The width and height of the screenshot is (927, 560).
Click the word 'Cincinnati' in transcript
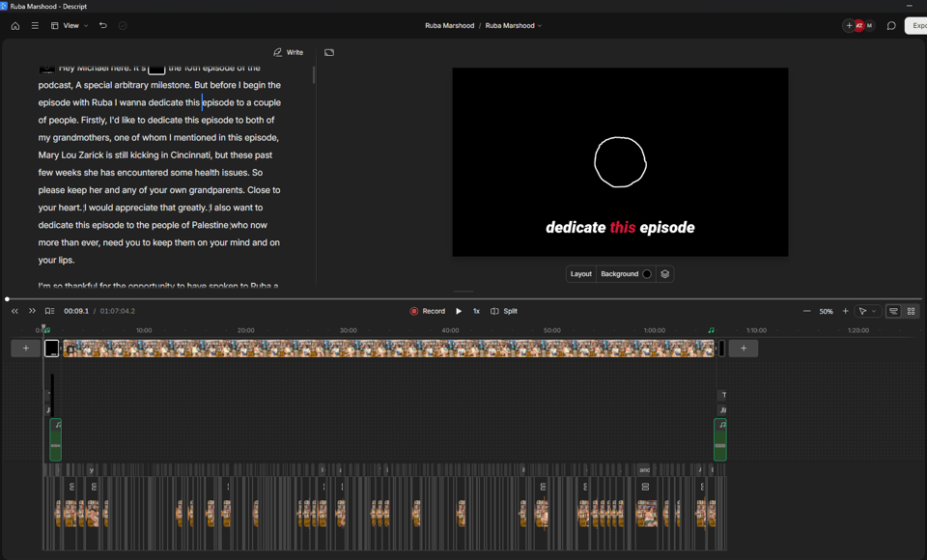[x=190, y=154]
